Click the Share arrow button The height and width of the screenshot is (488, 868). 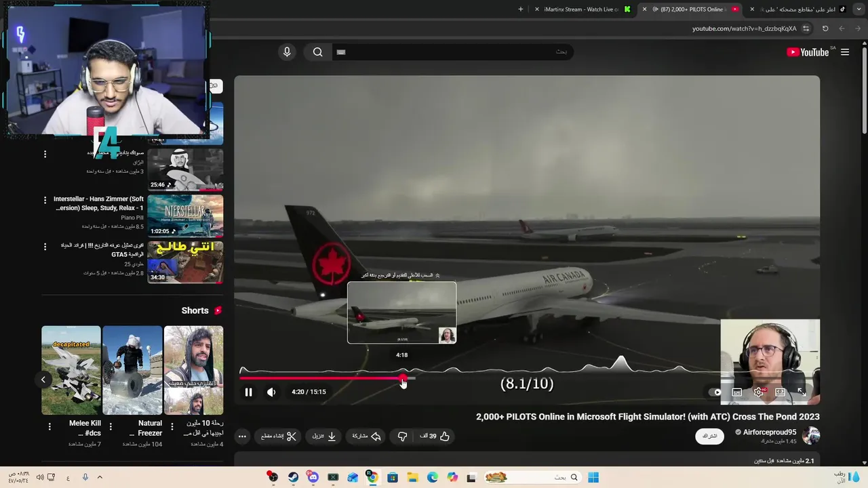coord(367,436)
